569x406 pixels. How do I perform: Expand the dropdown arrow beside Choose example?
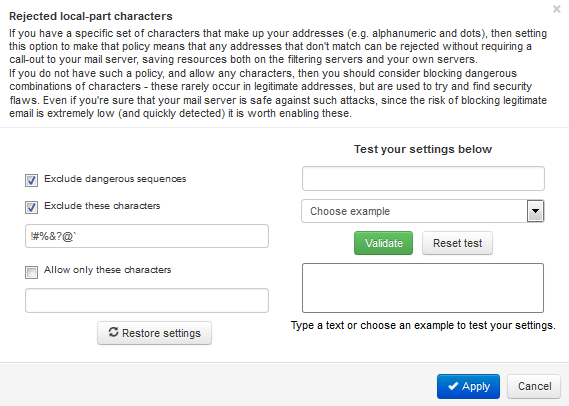[x=535, y=211]
